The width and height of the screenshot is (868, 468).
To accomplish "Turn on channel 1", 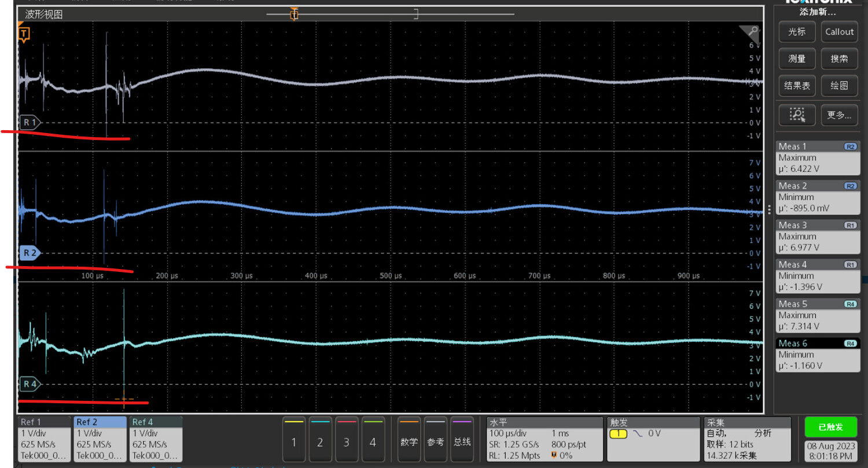I will coord(294,441).
